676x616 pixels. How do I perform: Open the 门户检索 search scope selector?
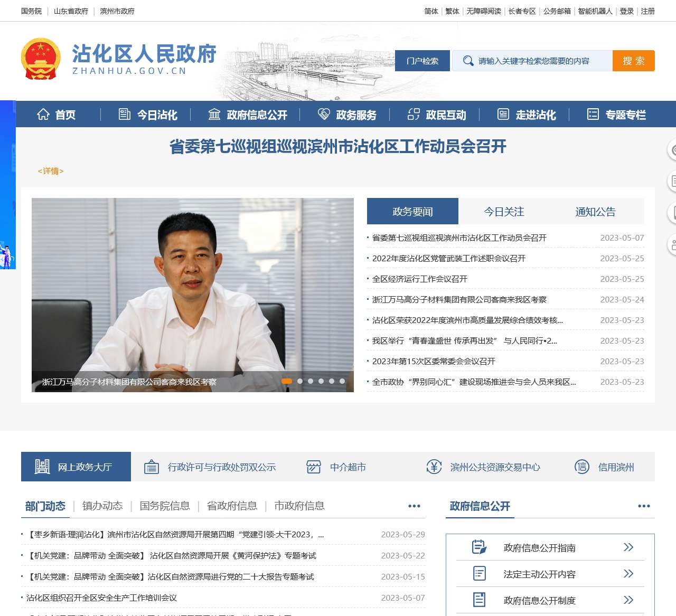(x=422, y=61)
